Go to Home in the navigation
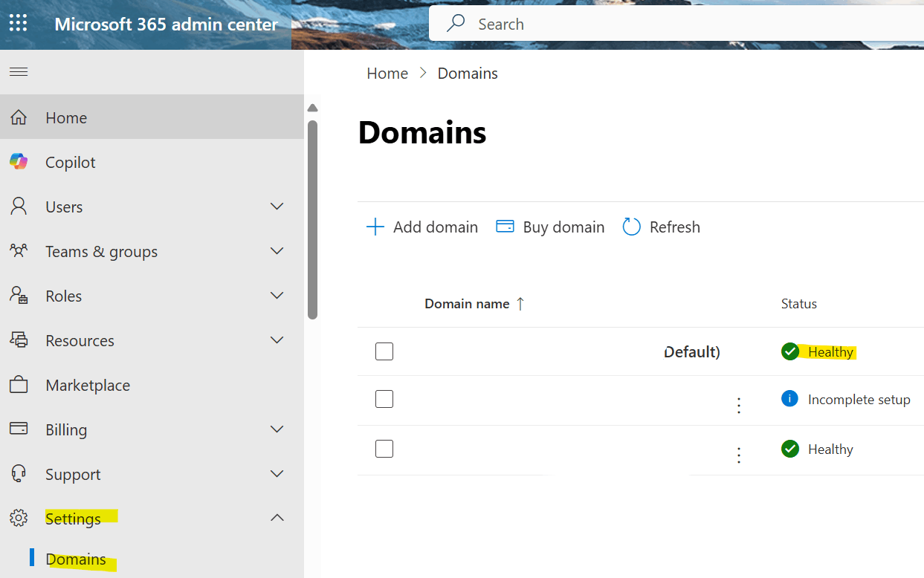Image resolution: width=924 pixels, height=578 pixels. point(152,117)
